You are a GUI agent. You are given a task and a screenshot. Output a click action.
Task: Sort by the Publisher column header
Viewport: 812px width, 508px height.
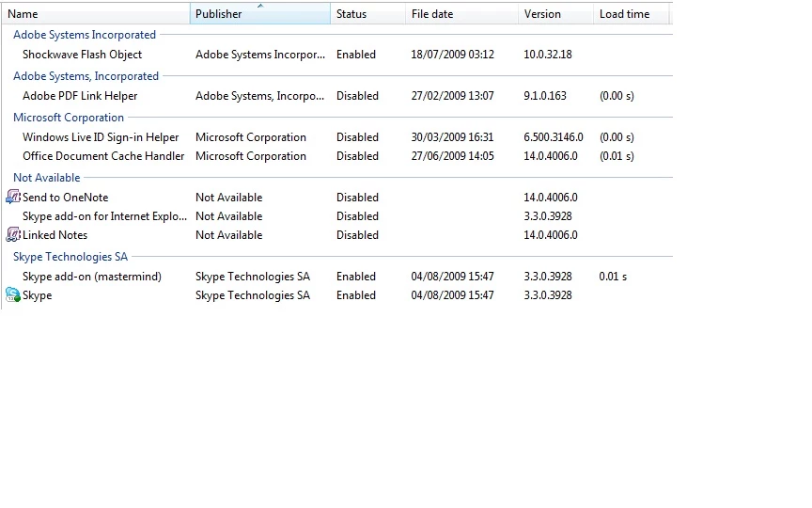[260, 14]
